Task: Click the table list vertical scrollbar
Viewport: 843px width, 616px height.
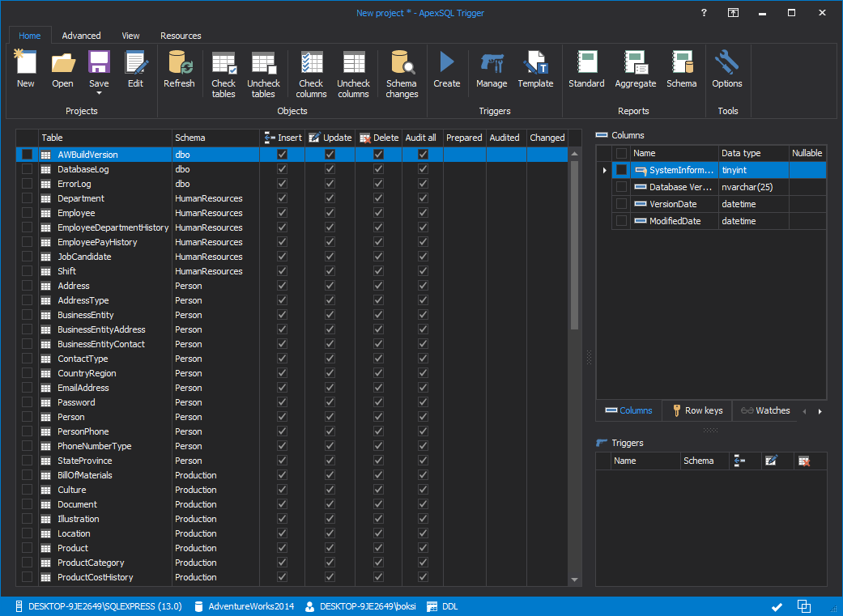Action: coord(575,243)
